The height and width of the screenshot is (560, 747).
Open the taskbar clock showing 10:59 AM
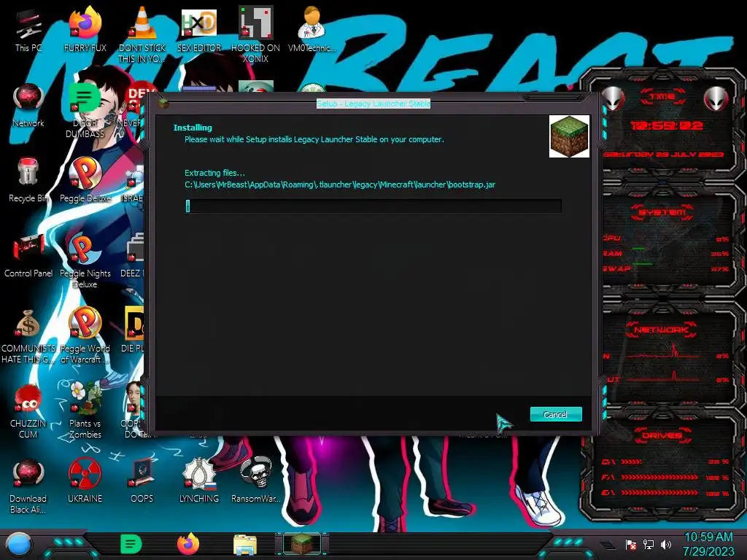click(708, 544)
